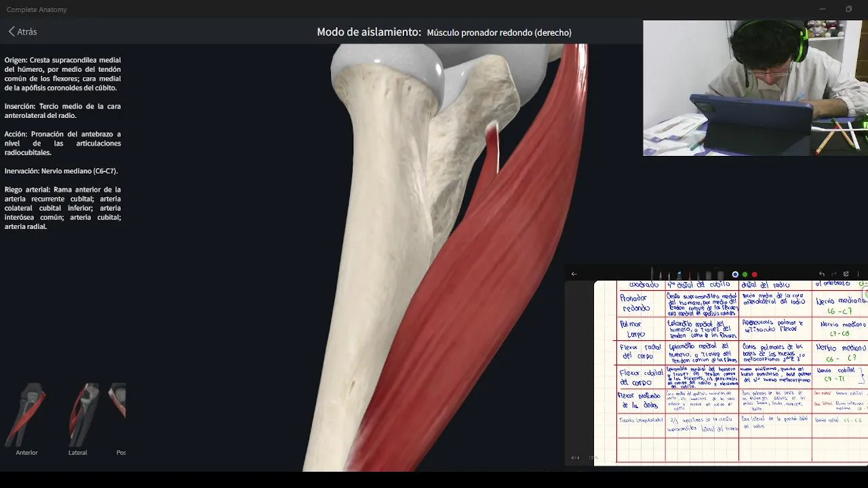Pick the green ink color in notes toolbar

(745, 274)
